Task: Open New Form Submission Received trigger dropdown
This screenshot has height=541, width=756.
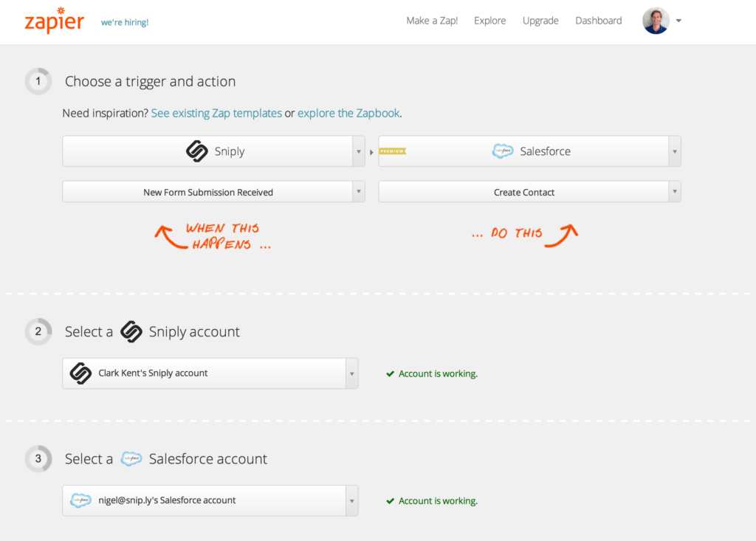Action: (x=358, y=192)
